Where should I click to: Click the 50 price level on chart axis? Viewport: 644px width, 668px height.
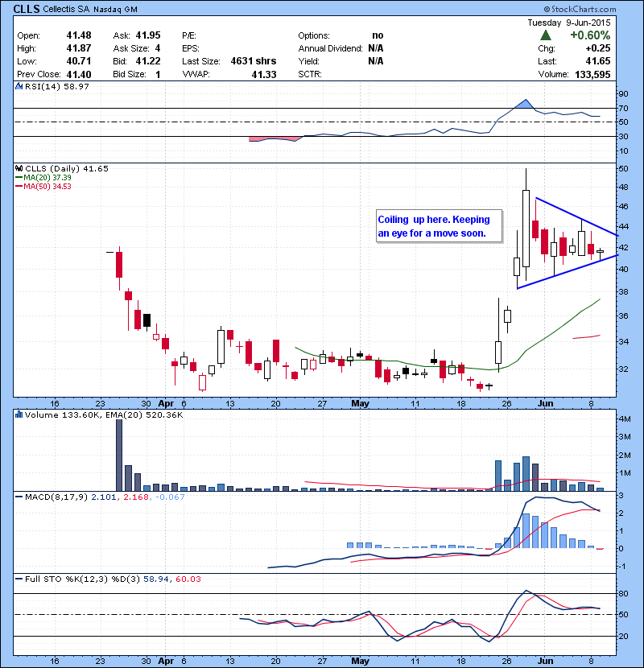[623, 169]
